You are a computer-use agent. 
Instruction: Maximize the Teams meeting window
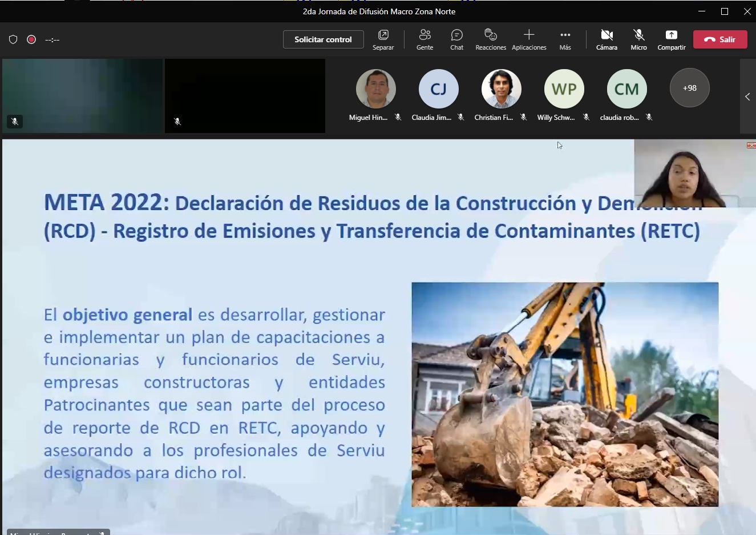(725, 11)
